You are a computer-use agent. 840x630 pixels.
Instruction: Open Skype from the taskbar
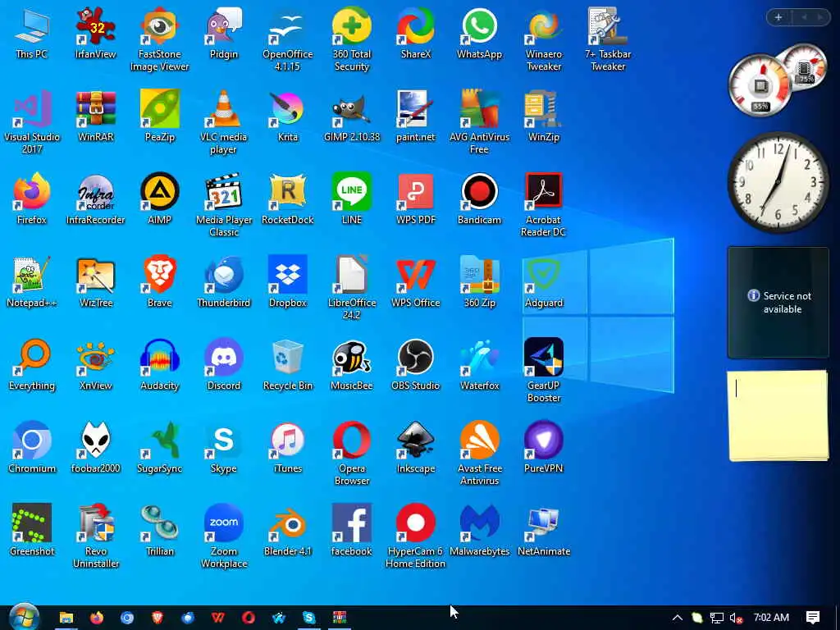click(309, 618)
